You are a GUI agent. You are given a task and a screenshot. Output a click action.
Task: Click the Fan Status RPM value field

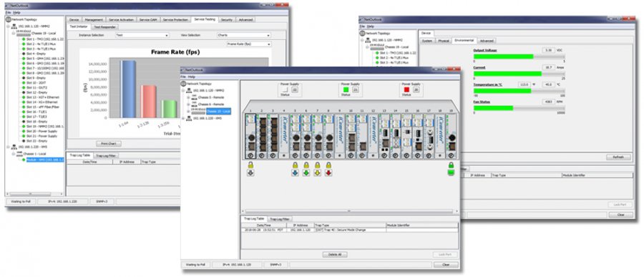coord(548,102)
